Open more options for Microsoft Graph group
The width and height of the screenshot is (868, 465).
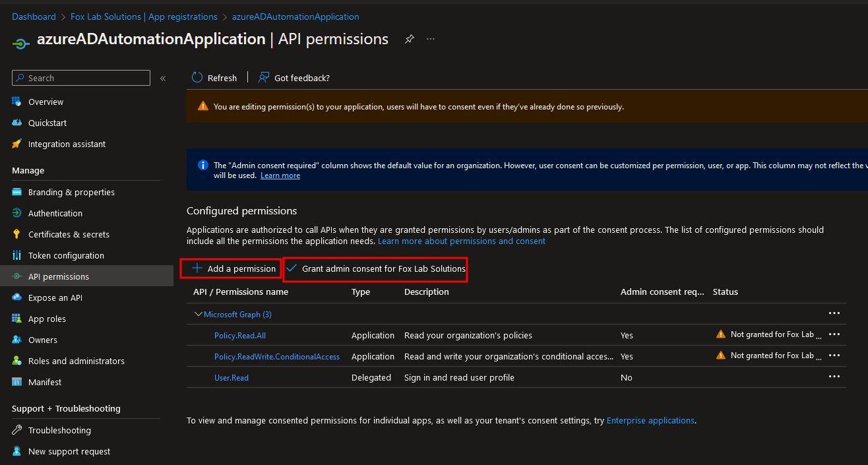pyautogui.click(x=834, y=313)
